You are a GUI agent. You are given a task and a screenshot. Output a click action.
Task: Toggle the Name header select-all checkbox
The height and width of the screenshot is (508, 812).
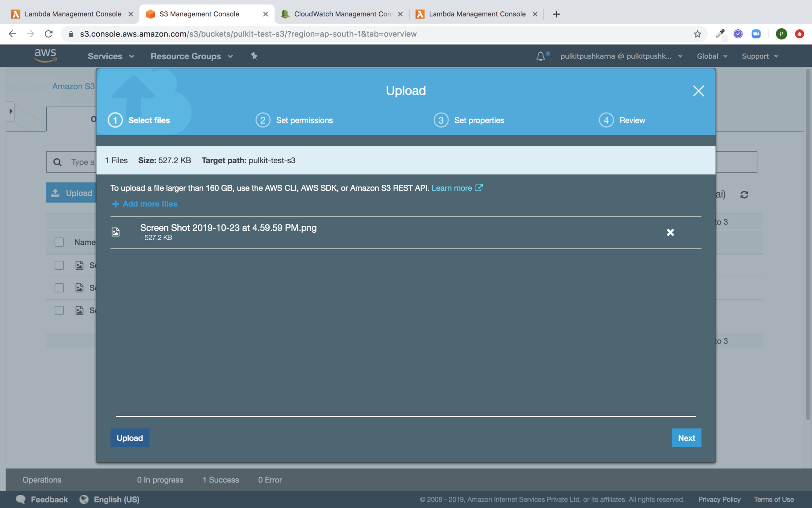point(59,242)
